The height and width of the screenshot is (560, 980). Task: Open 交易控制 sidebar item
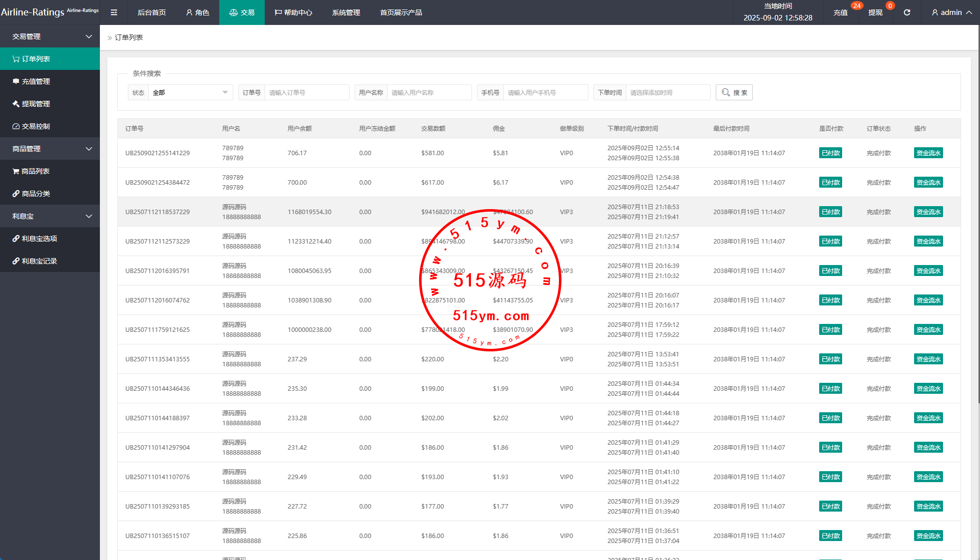click(x=35, y=126)
